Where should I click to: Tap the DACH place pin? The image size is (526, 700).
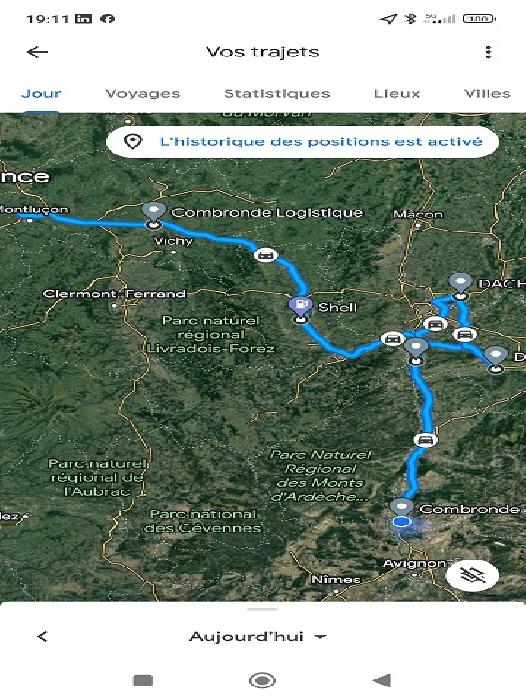pos(460,283)
